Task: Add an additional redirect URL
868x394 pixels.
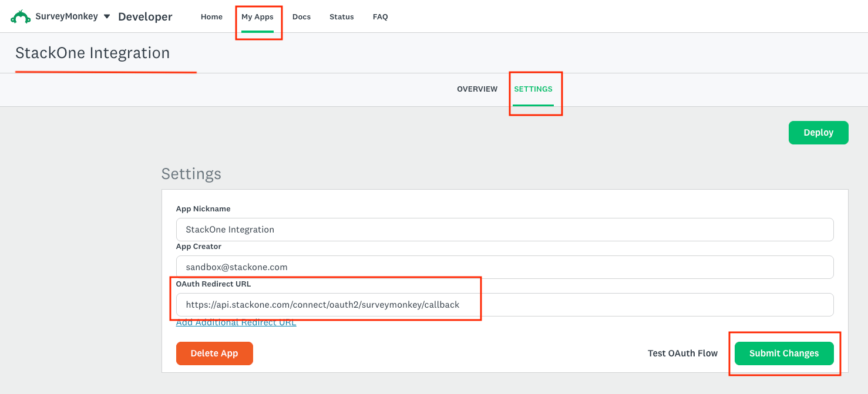Action: [236, 322]
